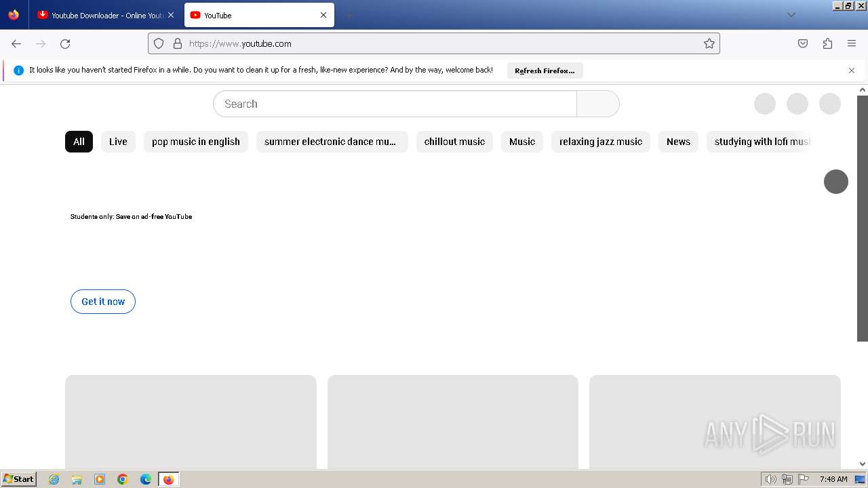Launch Microsoft Edge from taskbar

pyautogui.click(x=146, y=479)
